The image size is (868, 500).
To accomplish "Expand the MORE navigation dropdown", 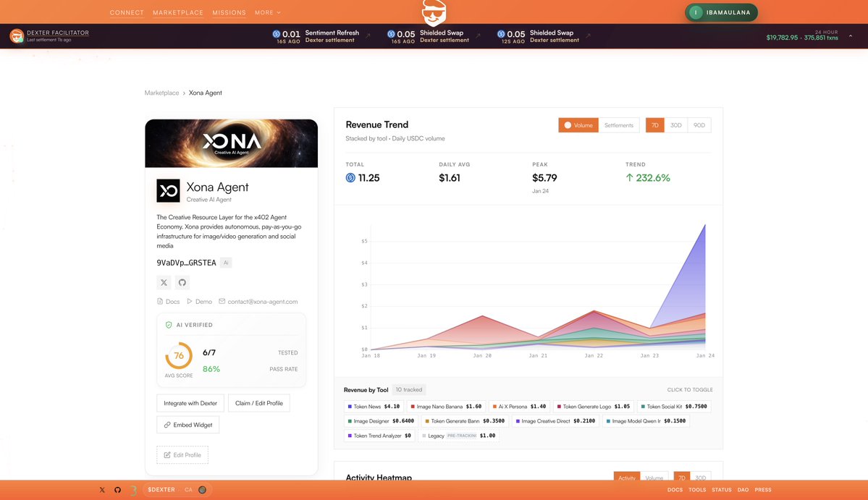I will 268,12.
